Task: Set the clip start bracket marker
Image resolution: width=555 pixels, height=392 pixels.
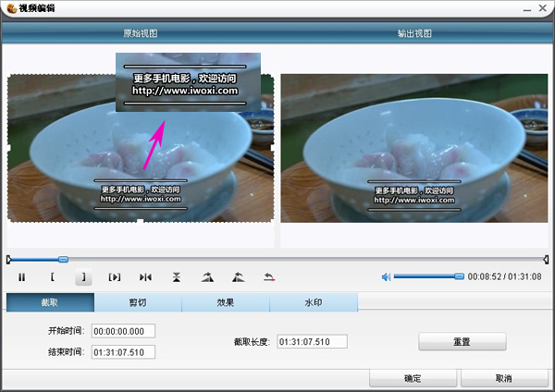Action: pos(53,277)
